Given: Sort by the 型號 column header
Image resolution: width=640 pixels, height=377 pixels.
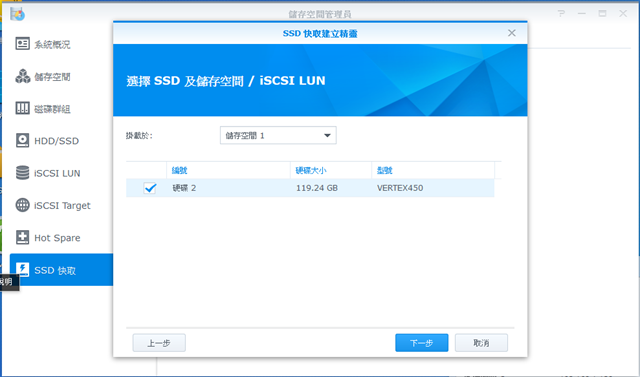Looking at the screenshot, I should click(x=433, y=171).
